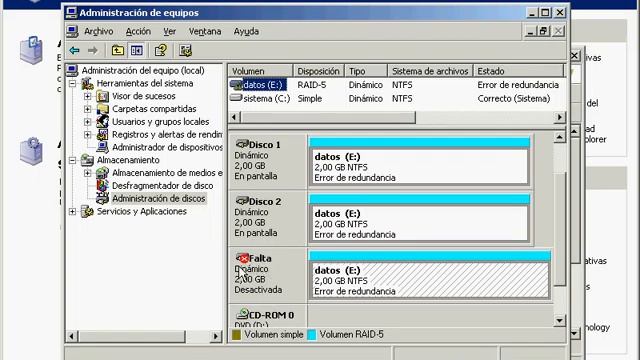Select the datos (E:) volume row
The height and width of the screenshot is (360, 640).
point(397,85)
